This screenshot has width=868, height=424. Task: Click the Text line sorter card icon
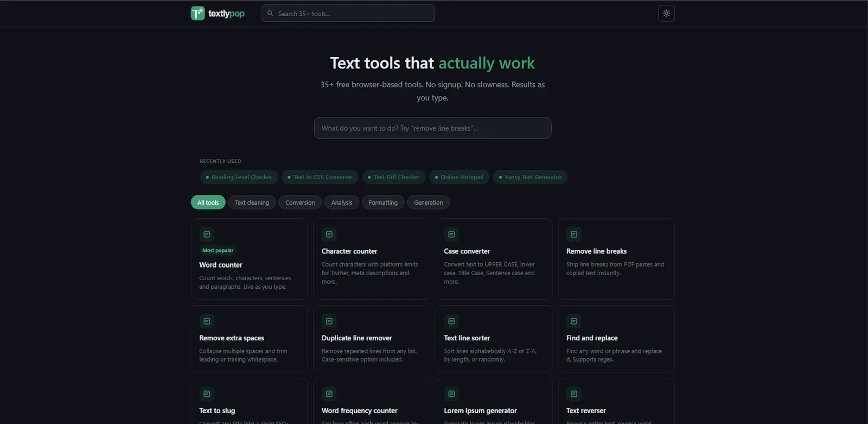pos(451,321)
